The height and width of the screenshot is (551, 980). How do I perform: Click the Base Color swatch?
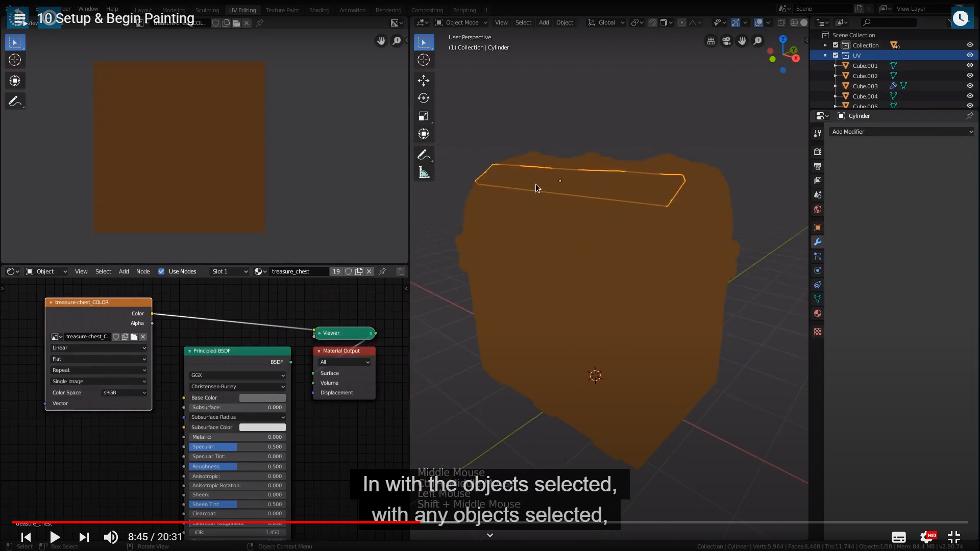[262, 397]
